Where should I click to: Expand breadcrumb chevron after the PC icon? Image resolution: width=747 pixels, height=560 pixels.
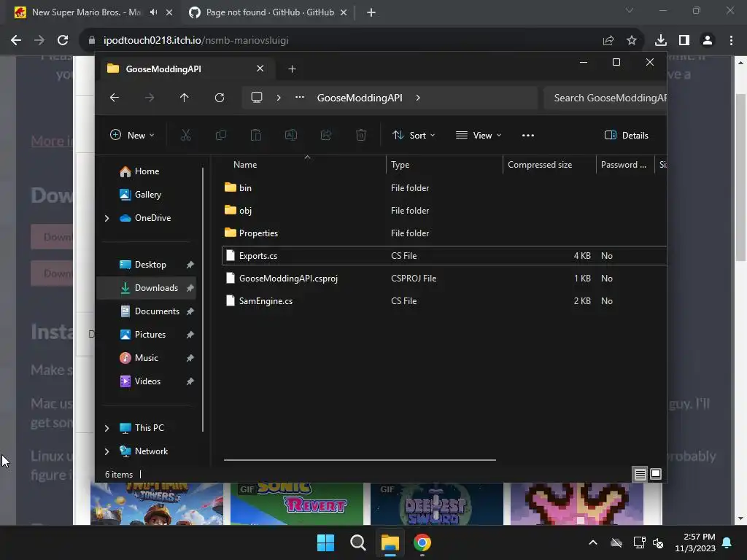pyautogui.click(x=279, y=98)
